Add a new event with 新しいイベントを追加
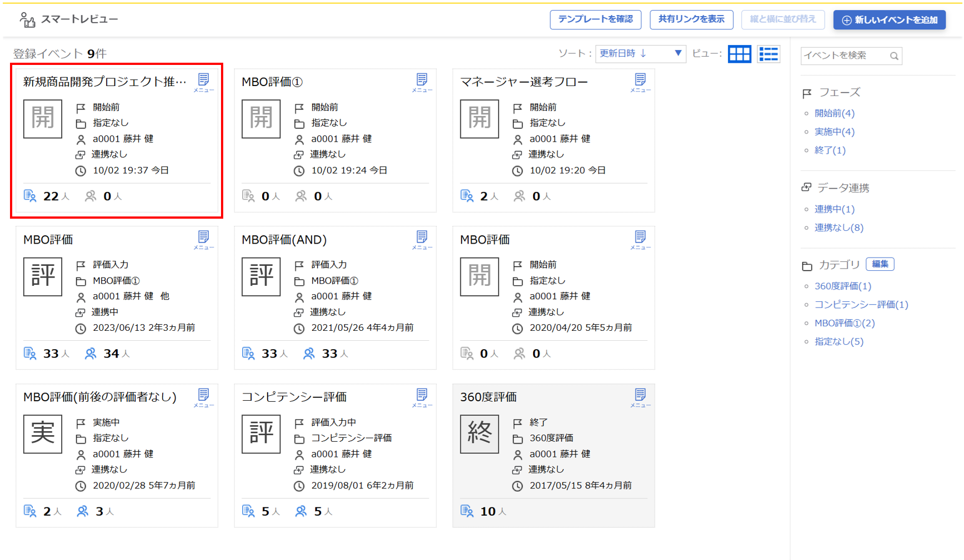The image size is (964, 560). click(x=889, y=20)
